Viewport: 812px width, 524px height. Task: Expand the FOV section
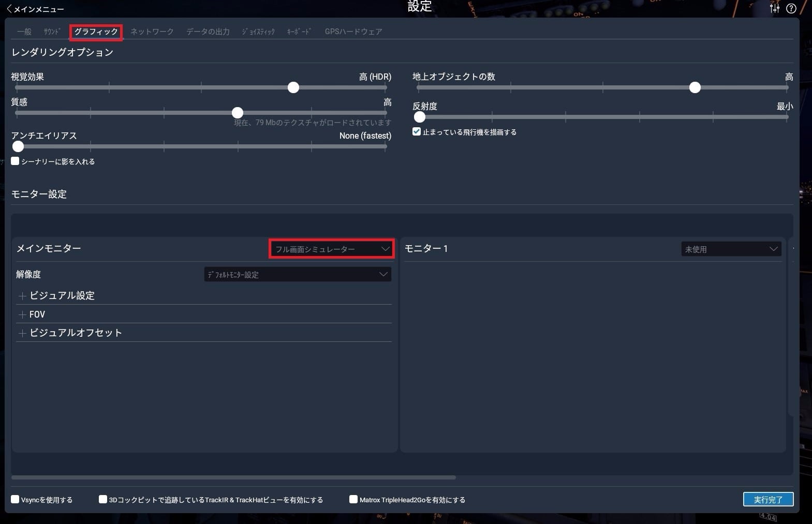22,315
